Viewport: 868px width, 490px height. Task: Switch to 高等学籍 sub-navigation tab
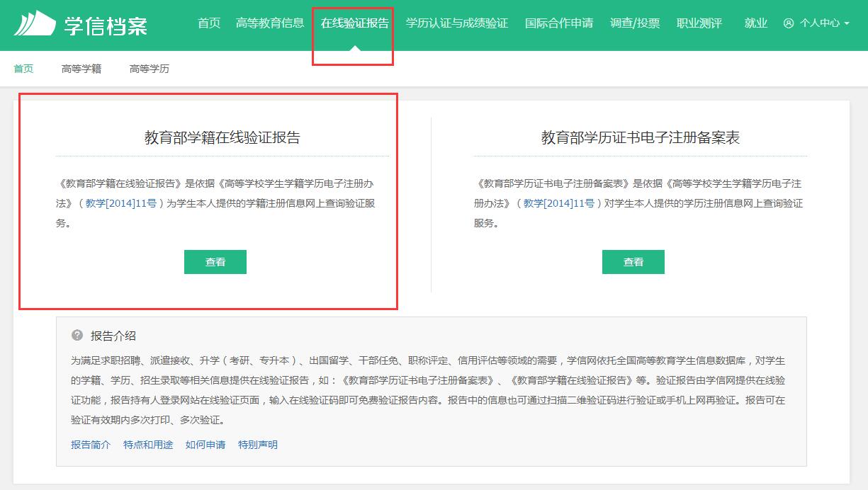click(x=81, y=69)
